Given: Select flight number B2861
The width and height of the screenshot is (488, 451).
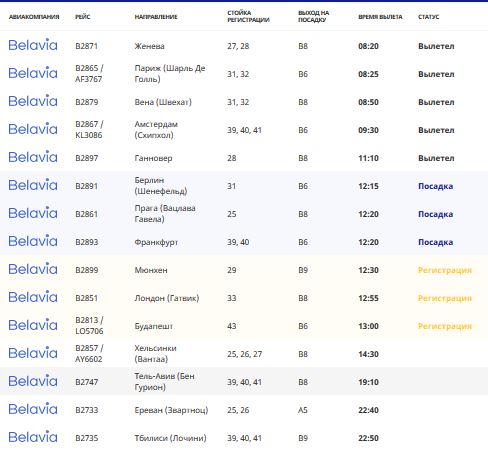Looking at the screenshot, I should tap(86, 214).
